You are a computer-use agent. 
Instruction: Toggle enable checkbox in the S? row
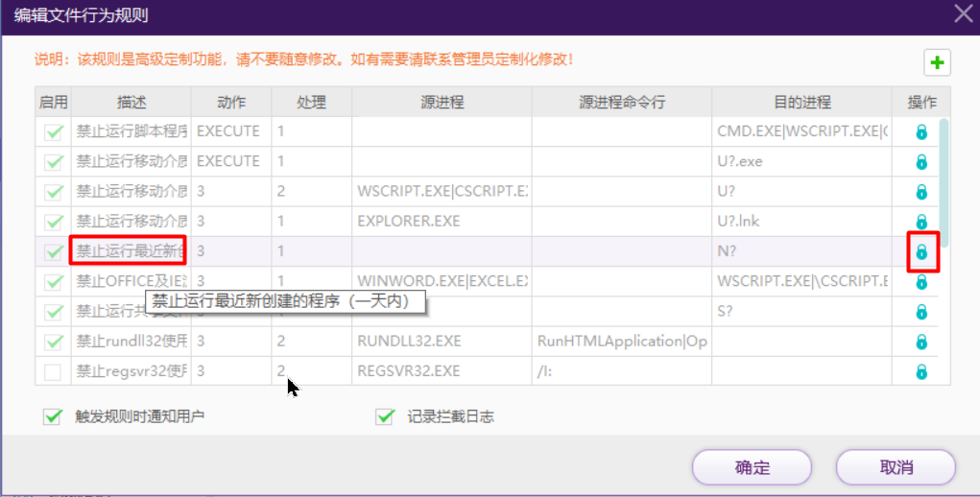53,312
